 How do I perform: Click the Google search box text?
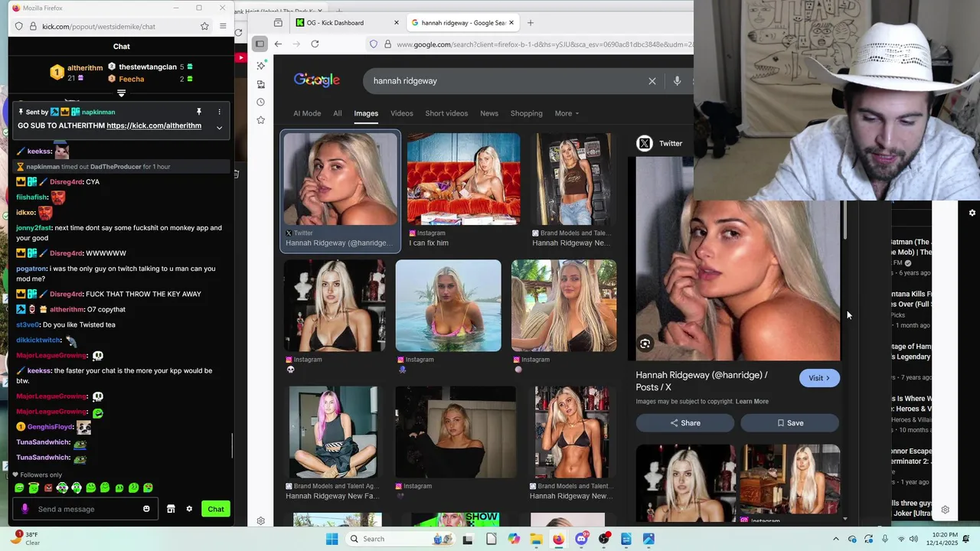pos(405,81)
